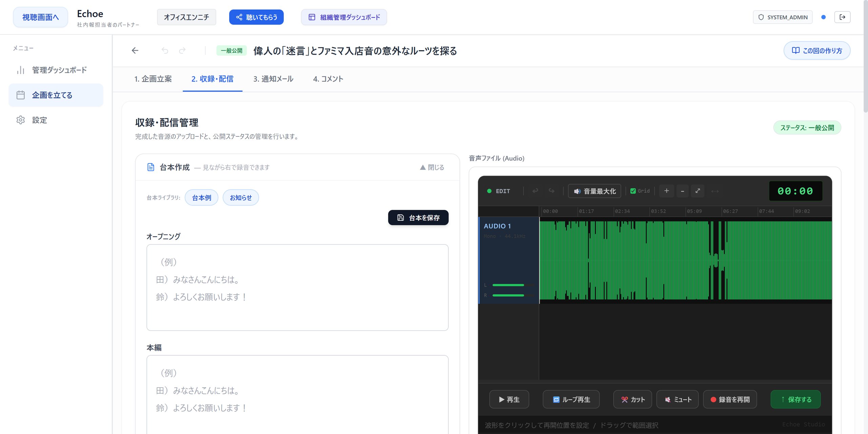Click the fit-to-view expand arrows icon
868x434 pixels.
tap(698, 191)
